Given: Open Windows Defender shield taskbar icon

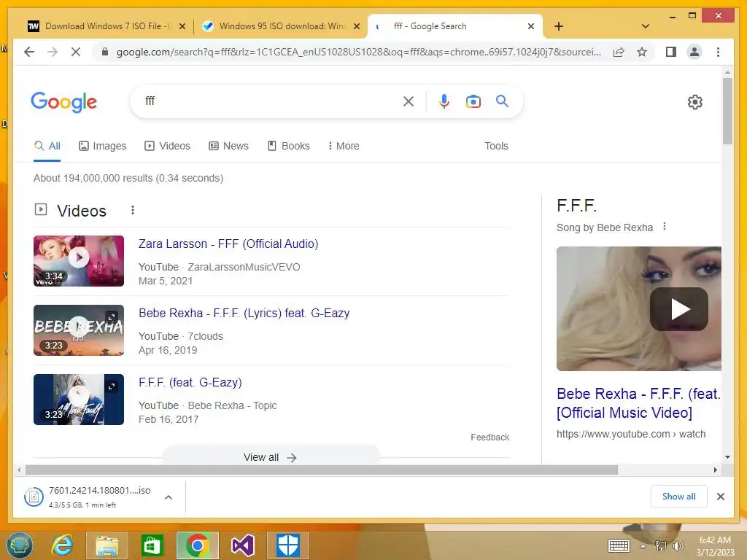Looking at the screenshot, I should (x=287, y=545).
